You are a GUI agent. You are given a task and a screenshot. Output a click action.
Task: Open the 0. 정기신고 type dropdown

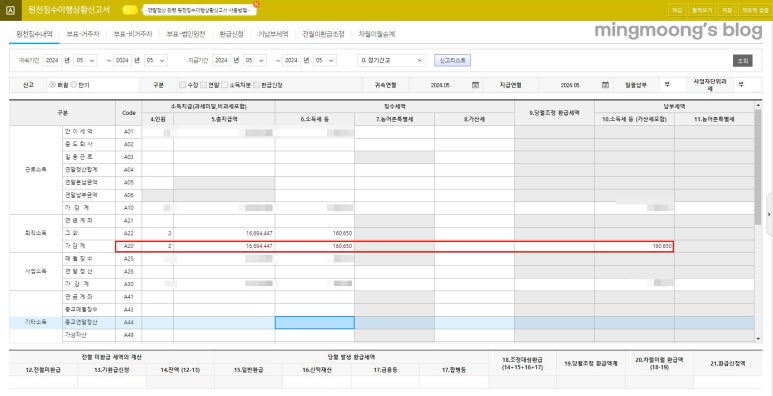pyautogui.click(x=391, y=60)
